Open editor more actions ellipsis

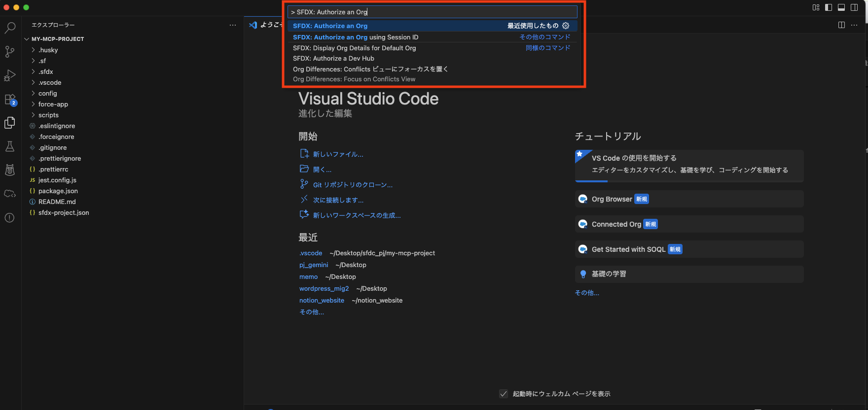pyautogui.click(x=854, y=25)
